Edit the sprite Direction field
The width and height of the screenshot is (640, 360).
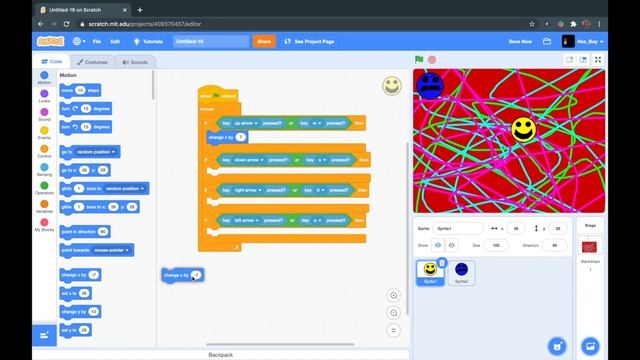(x=555, y=245)
